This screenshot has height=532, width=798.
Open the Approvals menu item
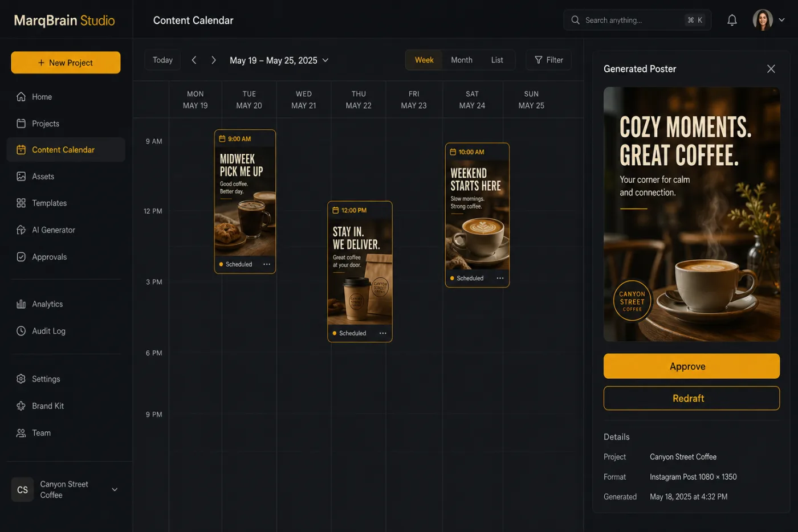coord(66,257)
